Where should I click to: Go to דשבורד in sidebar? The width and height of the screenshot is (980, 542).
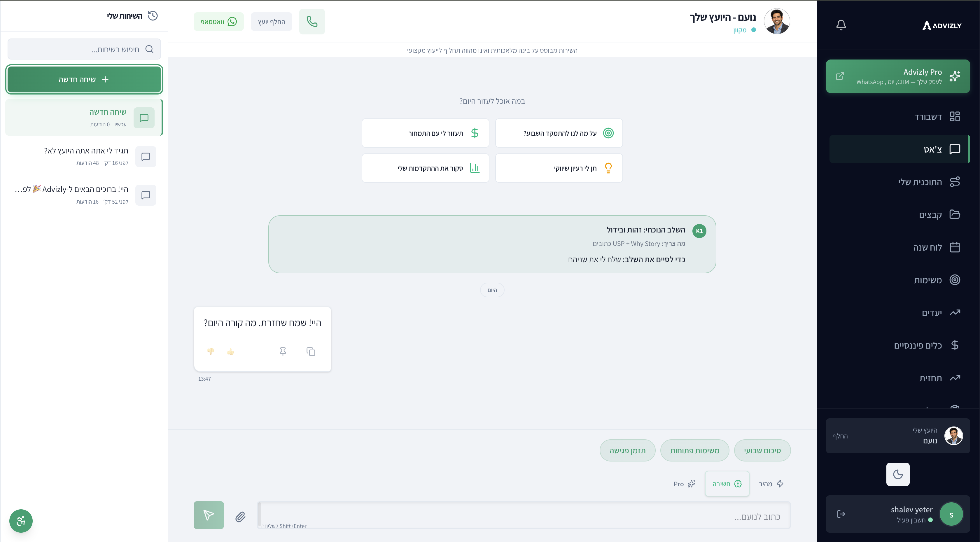point(899,116)
